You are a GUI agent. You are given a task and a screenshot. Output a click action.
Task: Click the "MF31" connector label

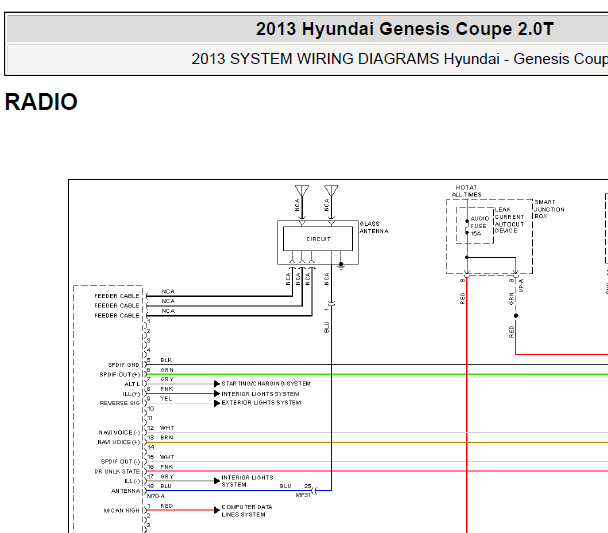tap(303, 495)
